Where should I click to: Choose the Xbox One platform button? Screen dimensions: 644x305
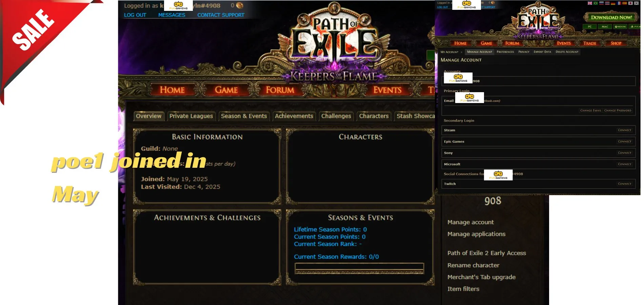[620, 26]
